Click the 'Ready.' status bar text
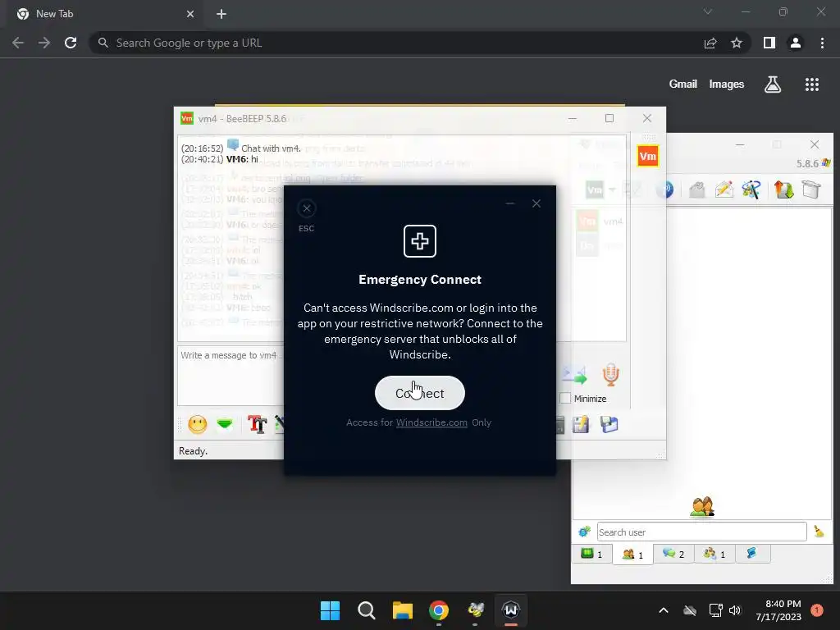 point(193,451)
